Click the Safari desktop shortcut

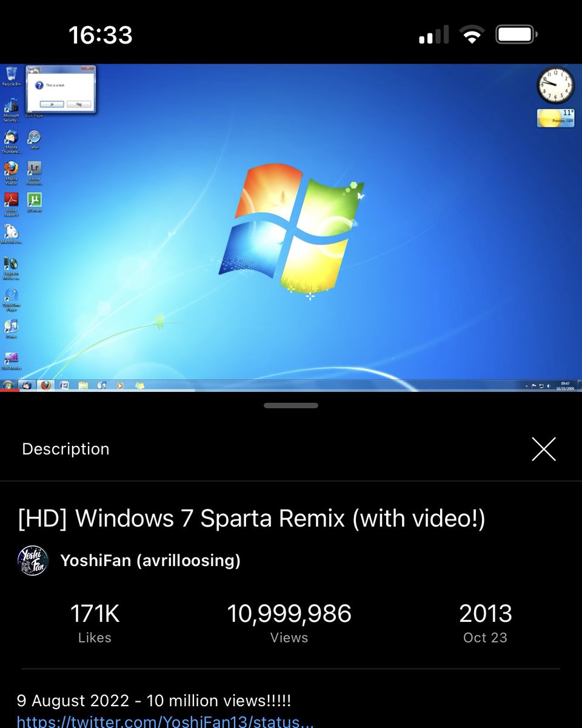34,140
